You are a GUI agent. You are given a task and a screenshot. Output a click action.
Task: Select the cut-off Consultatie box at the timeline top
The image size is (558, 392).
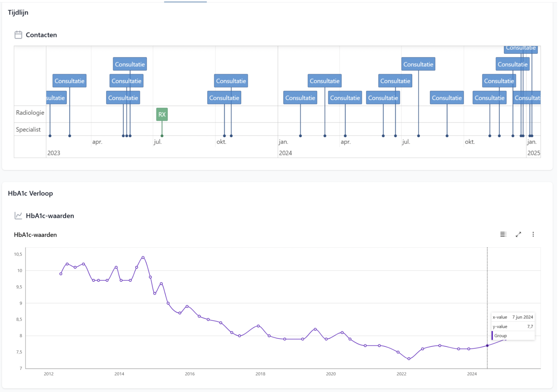coord(521,49)
